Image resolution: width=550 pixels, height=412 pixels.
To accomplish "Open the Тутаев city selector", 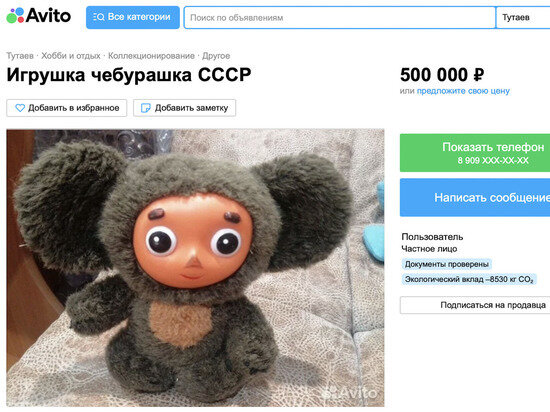I will click(523, 18).
